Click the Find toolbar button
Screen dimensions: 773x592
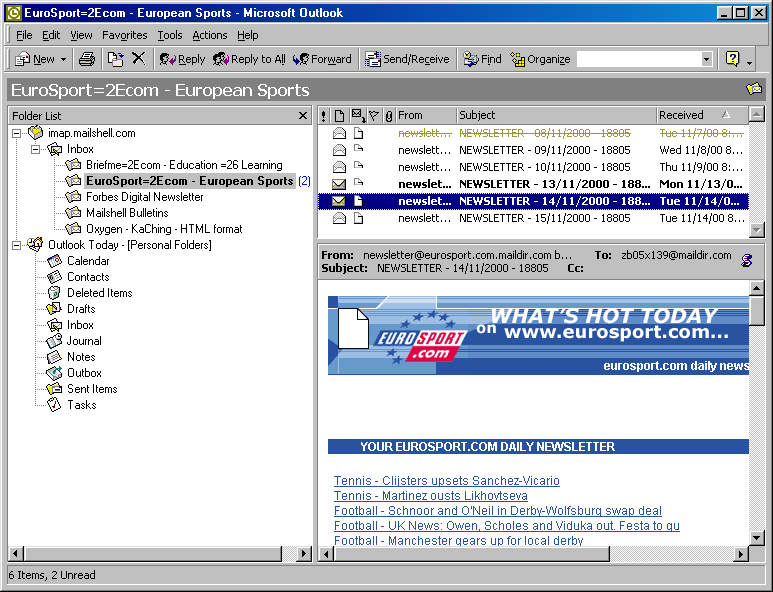482,60
